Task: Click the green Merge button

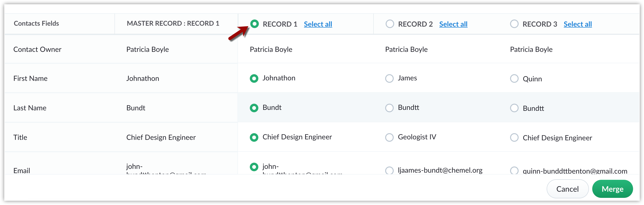Action: (612, 189)
